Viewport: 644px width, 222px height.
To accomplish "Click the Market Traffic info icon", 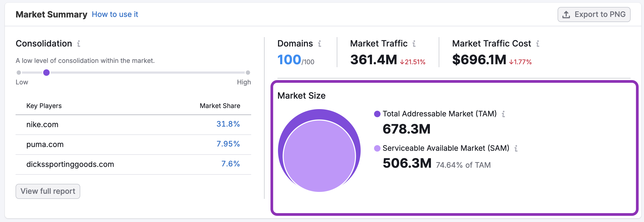I will pyautogui.click(x=414, y=44).
